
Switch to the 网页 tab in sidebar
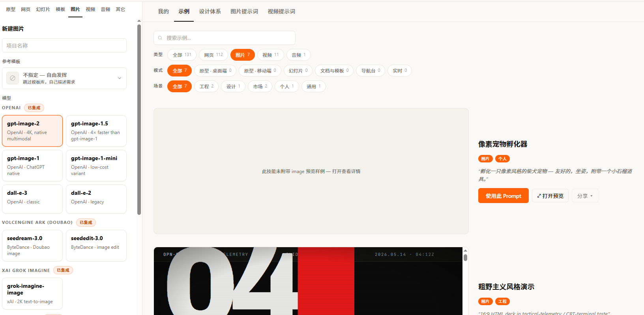pos(26,9)
